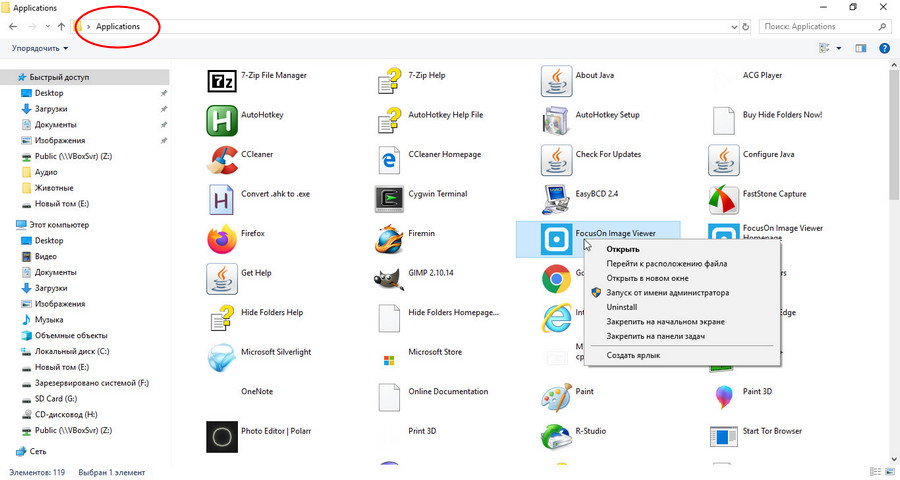This screenshot has width=900, height=480.
Task: Select the FastStone Capture icon
Action: (723, 200)
